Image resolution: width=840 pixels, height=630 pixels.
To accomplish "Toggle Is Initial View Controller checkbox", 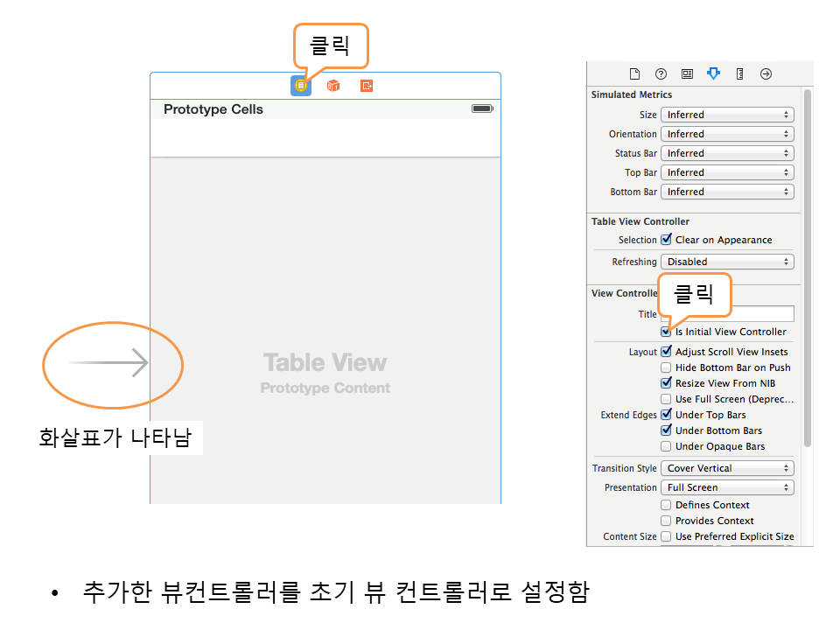I will click(x=667, y=332).
